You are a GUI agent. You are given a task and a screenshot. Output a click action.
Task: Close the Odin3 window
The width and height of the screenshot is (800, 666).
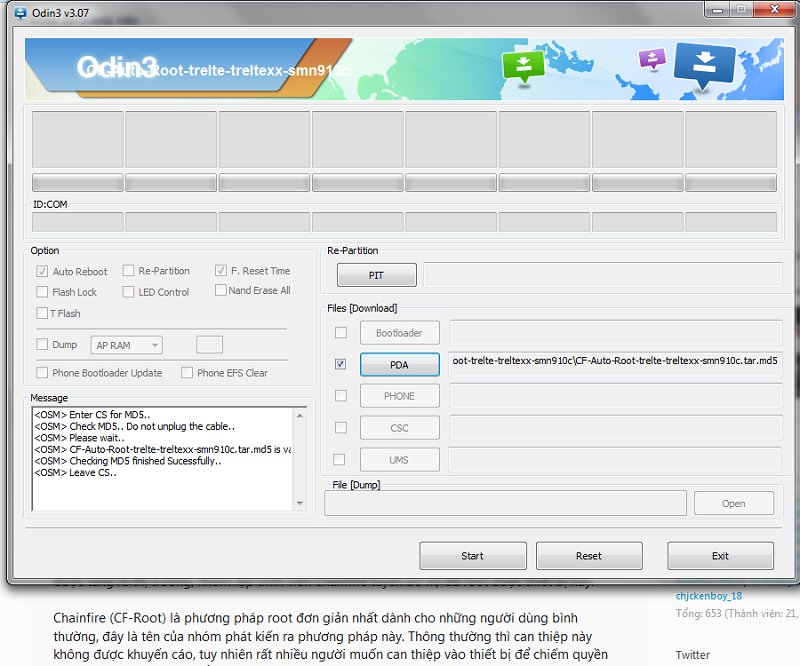774,10
